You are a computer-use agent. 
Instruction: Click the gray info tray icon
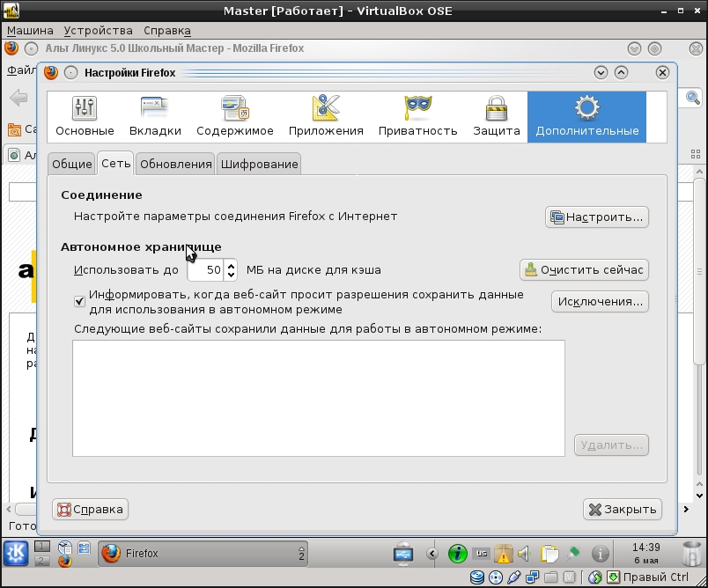(x=600, y=554)
